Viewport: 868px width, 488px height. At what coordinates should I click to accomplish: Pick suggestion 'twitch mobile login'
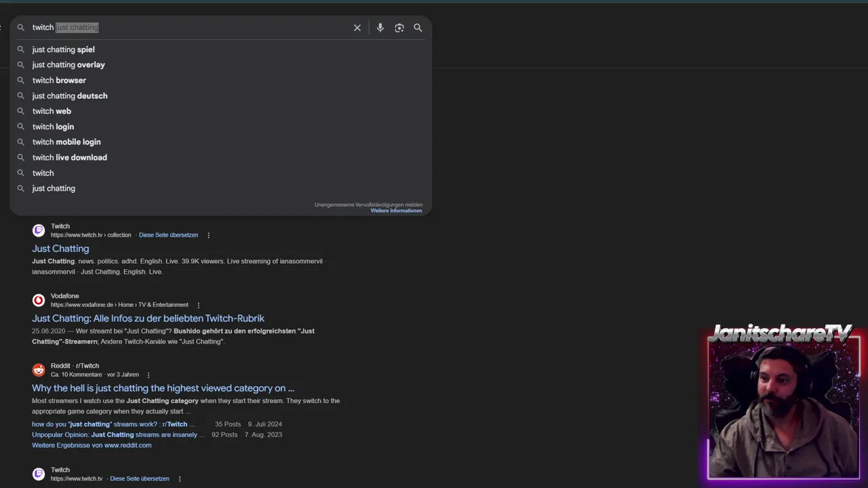[220, 142]
